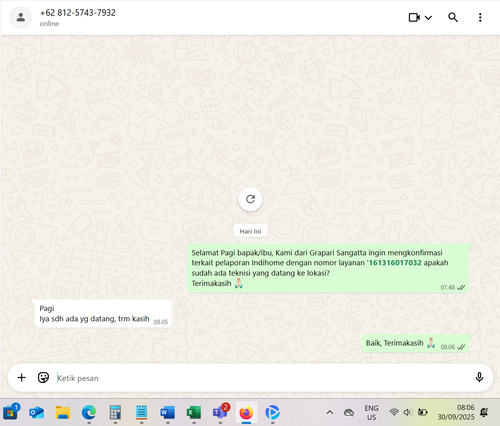Open contact profile picture avatar
Screen dimensions: 500x426
click(21, 17)
